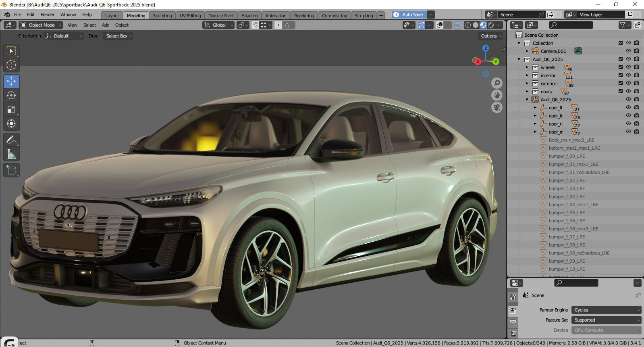The width and height of the screenshot is (644, 347).
Task: Open the Render Engine Cycles dropdown
Action: click(x=606, y=310)
